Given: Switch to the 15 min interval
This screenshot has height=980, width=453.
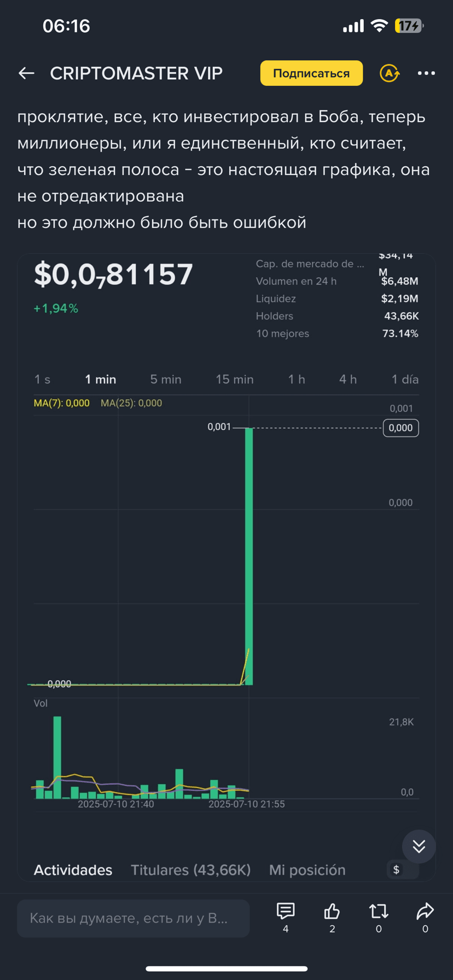Looking at the screenshot, I should pyautogui.click(x=235, y=380).
